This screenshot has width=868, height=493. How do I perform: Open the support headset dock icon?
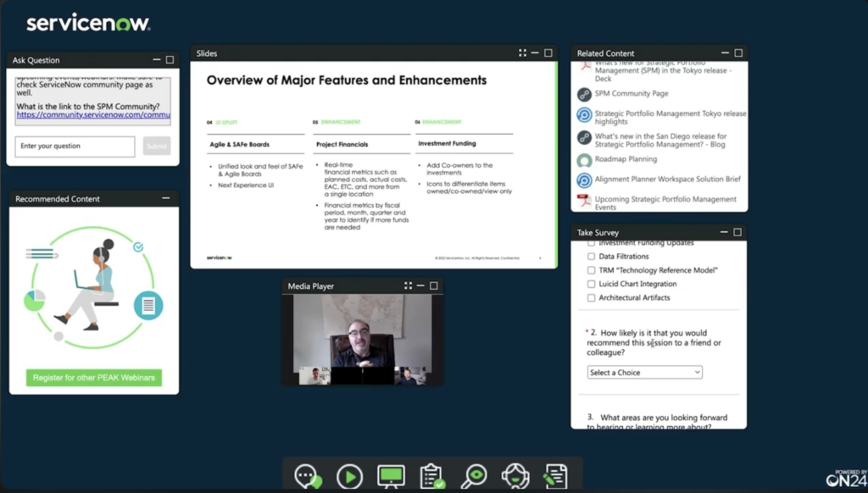[x=515, y=476]
